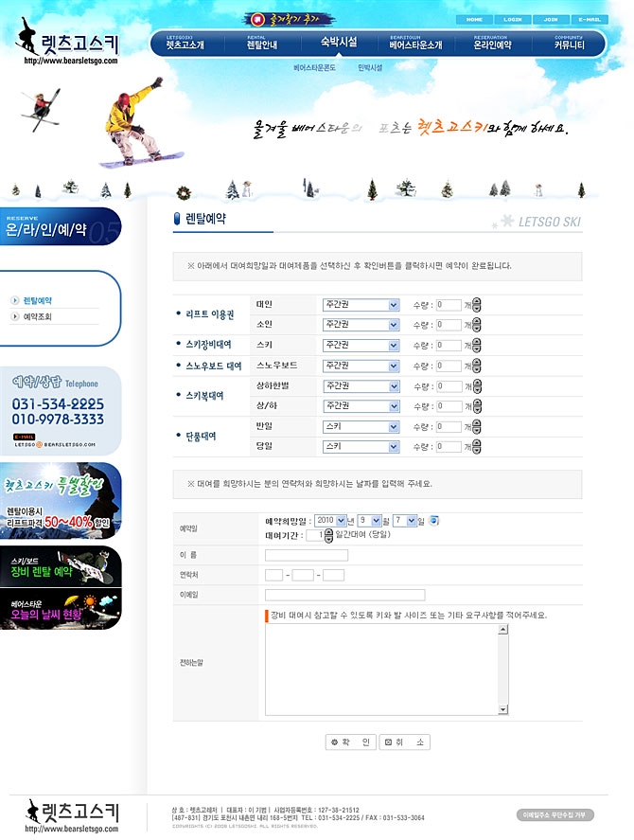The width and height of the screenshot is (634, 840).
Task: Open the 당일 item rental dropdown
Action: [x=361, y=446]
